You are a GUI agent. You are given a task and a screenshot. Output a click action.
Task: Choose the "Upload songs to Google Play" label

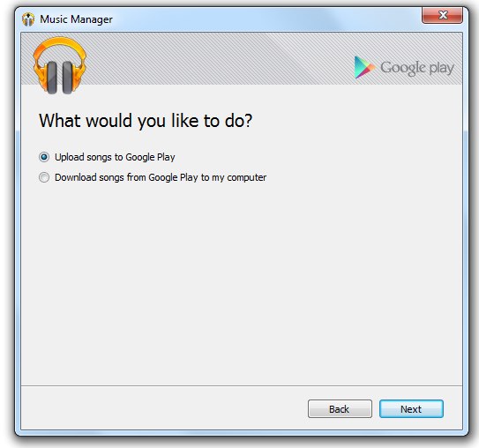115,157
